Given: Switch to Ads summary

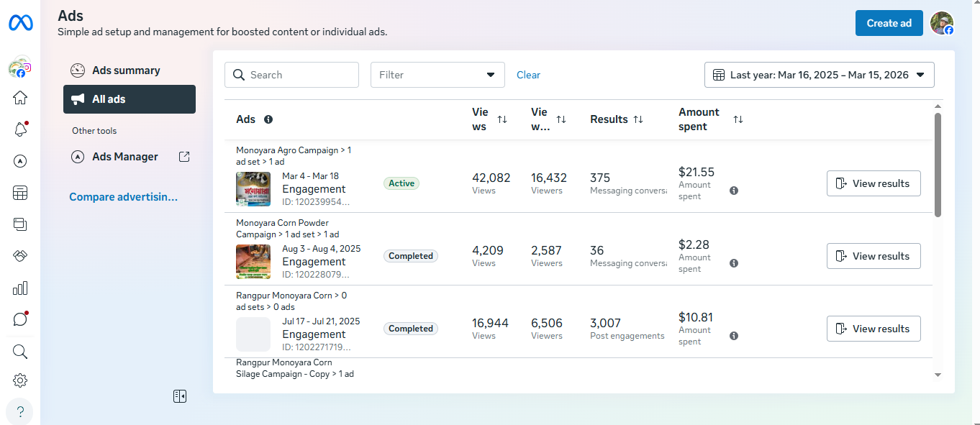Looking at the screenshot, I should click(x=126, y=70).
